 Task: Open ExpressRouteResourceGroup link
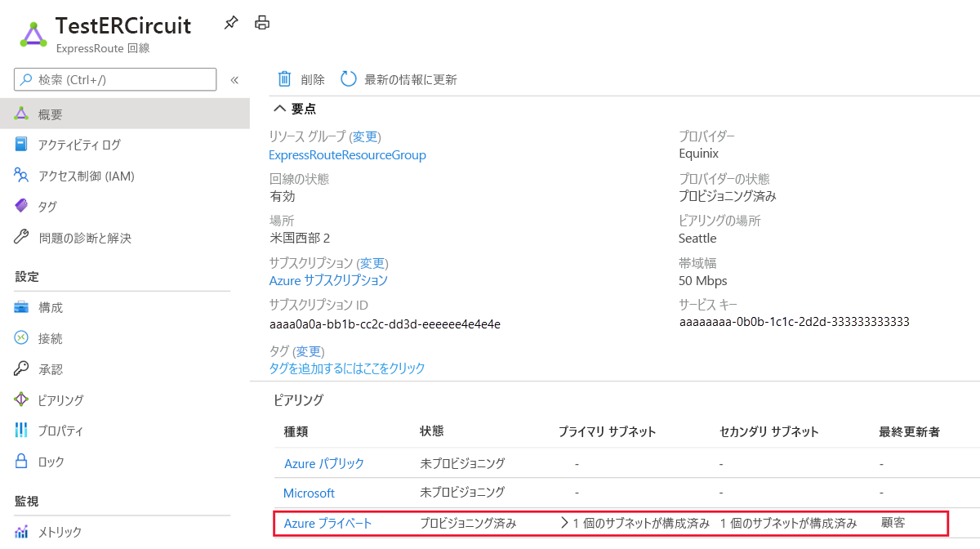coord(348,154)
